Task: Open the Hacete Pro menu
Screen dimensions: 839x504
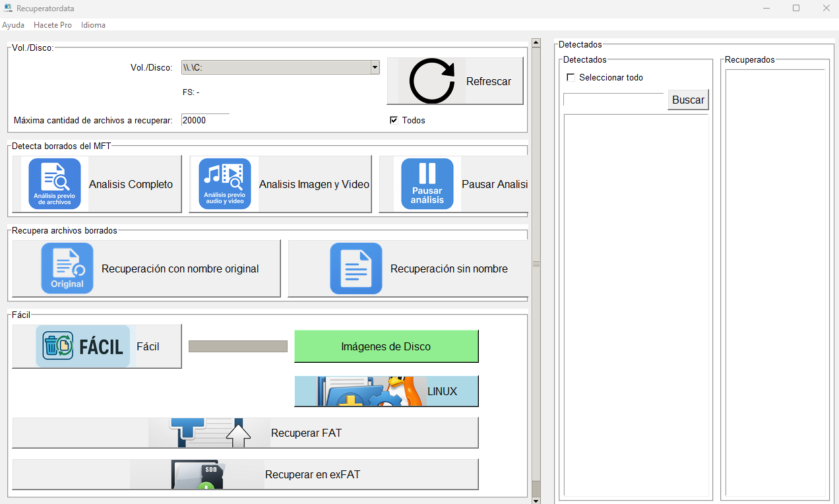Action: pos(53,25)
